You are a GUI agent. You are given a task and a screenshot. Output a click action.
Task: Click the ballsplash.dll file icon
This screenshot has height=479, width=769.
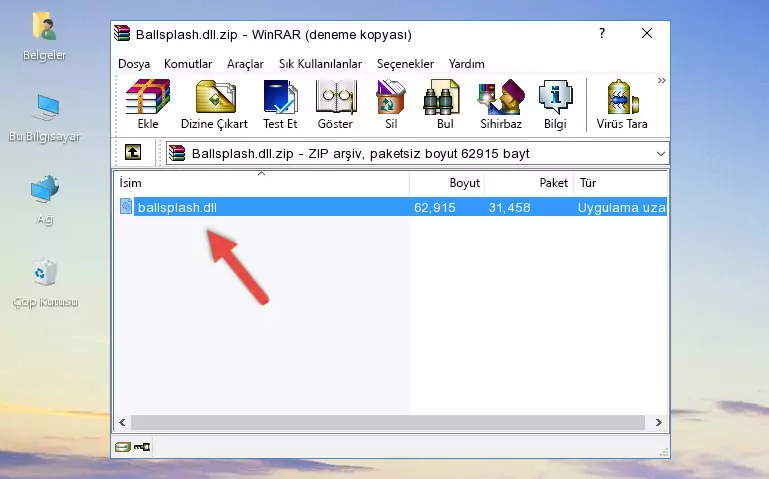126,206
